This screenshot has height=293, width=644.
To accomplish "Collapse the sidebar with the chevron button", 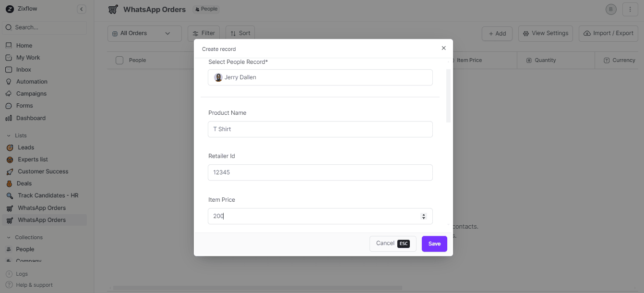I will click(x=82, y=9).
